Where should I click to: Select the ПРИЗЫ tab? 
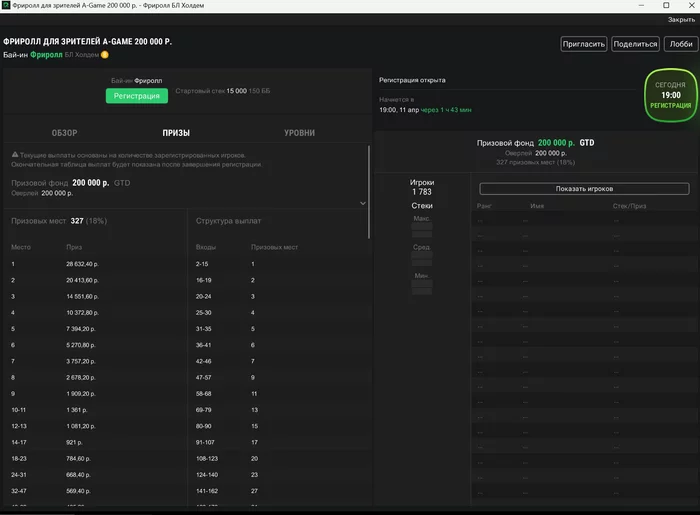[x=176, y=133]
